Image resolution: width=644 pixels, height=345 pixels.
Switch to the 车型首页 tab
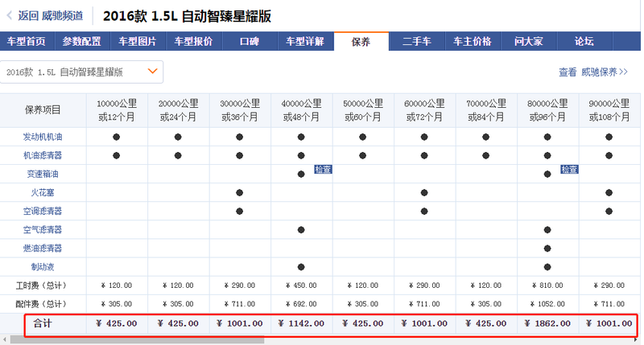coord(27,42)
